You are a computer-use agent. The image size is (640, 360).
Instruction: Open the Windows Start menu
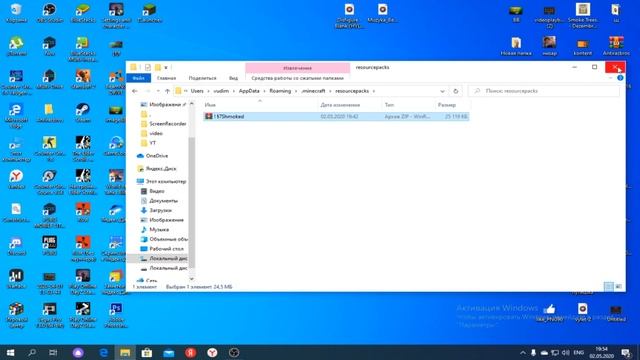click(x=11, y=352)
